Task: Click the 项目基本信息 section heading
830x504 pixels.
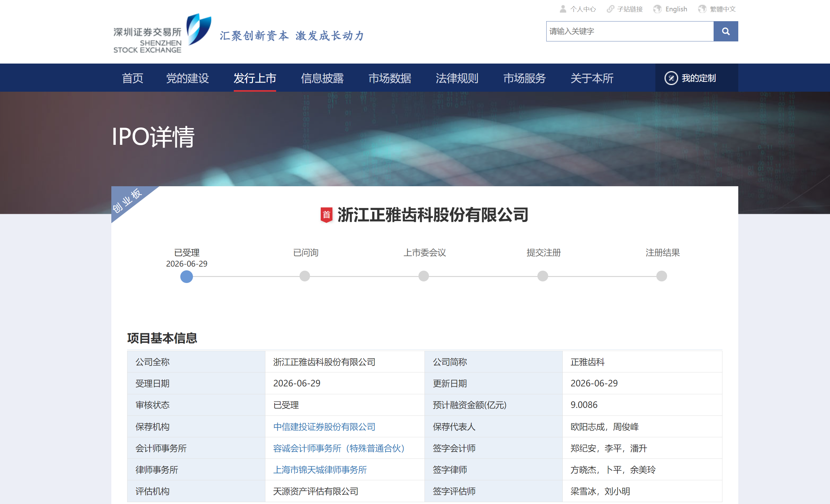Action: pyautogui.click(x=162, y=338)
